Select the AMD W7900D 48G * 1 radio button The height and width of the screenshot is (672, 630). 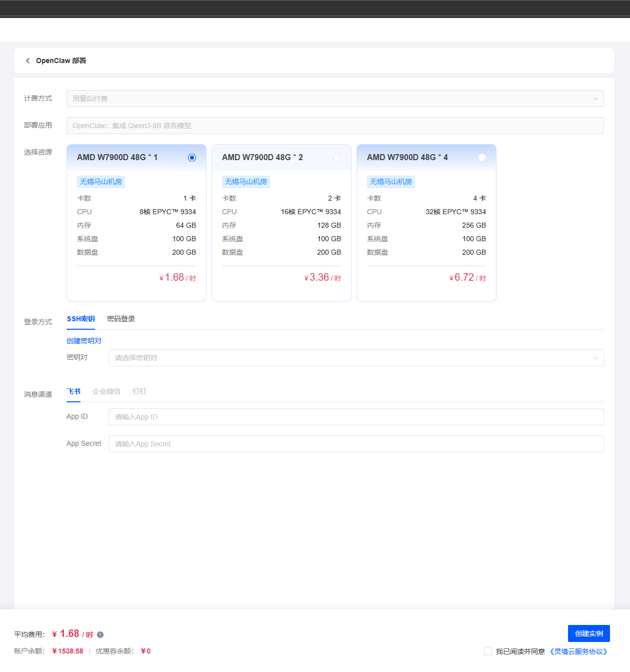pos(192,158)
